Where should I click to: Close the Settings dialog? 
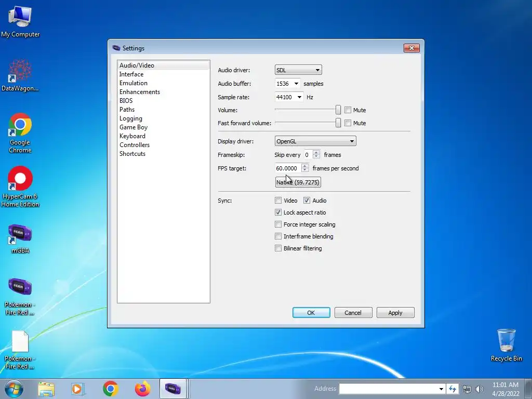click(x=411, y=48)
